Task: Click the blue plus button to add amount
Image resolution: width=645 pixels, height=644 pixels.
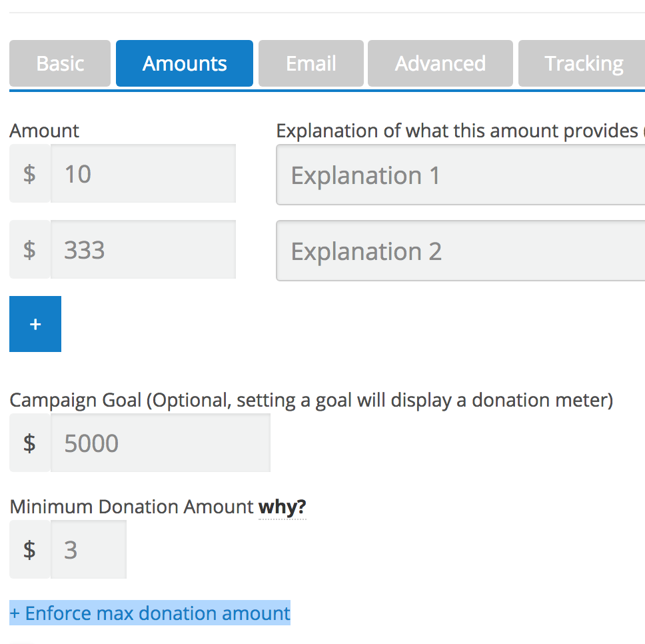Action: [35, 324]
